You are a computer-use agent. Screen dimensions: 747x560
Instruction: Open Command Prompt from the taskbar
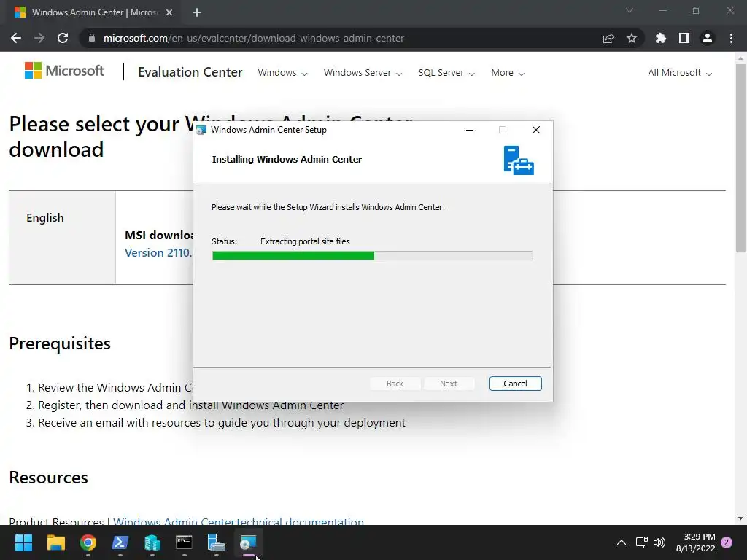(184, 542)
